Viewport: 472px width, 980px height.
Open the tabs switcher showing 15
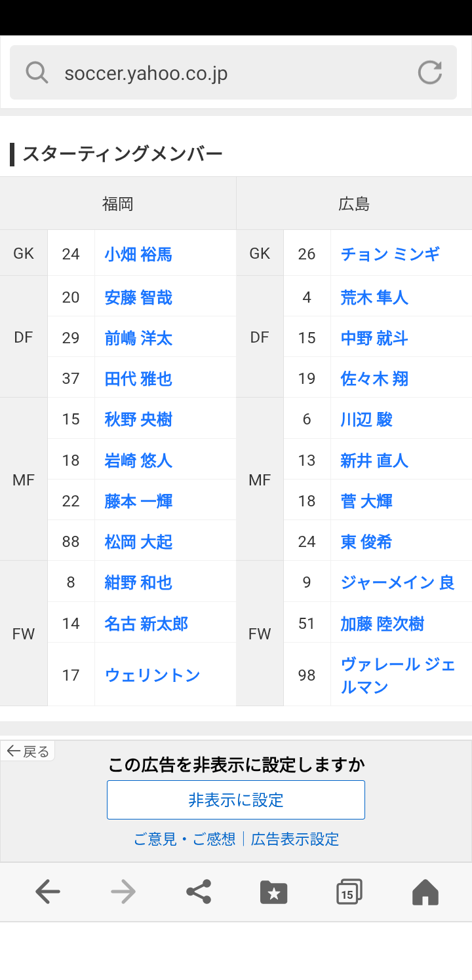(349, 892)
